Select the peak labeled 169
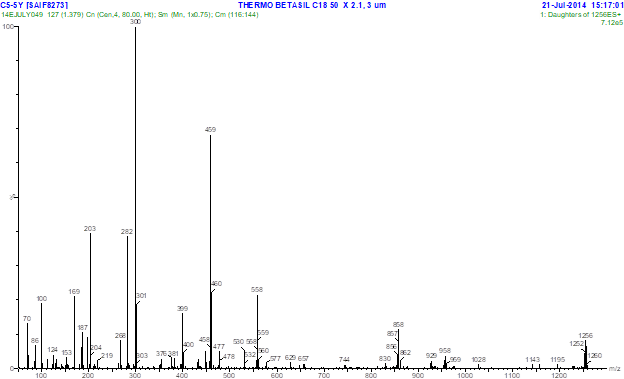This screenshot has width=624, height=379. coord(74,291)
